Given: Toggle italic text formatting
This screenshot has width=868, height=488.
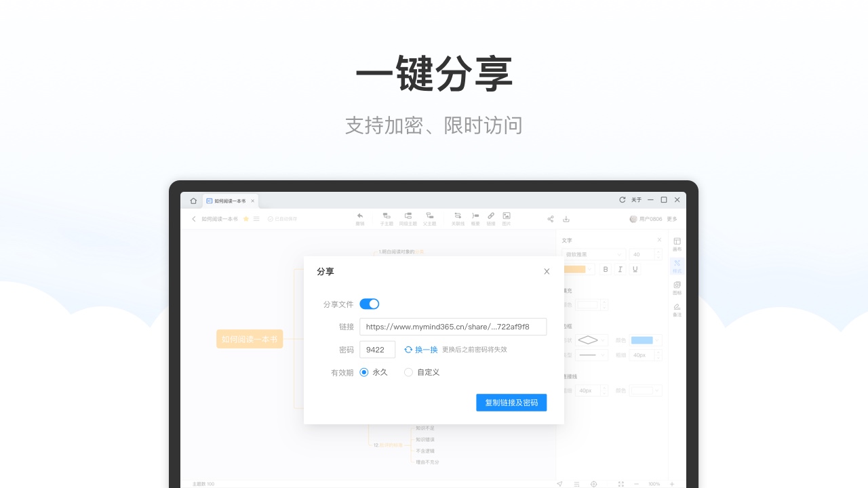Looking at the screenshot, I should pos(620,269).
